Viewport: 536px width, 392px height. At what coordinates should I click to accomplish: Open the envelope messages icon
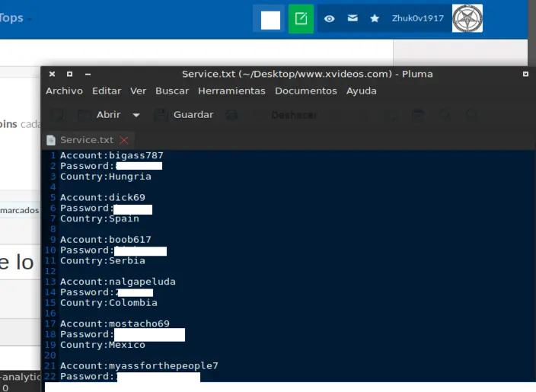pos(353,18)
